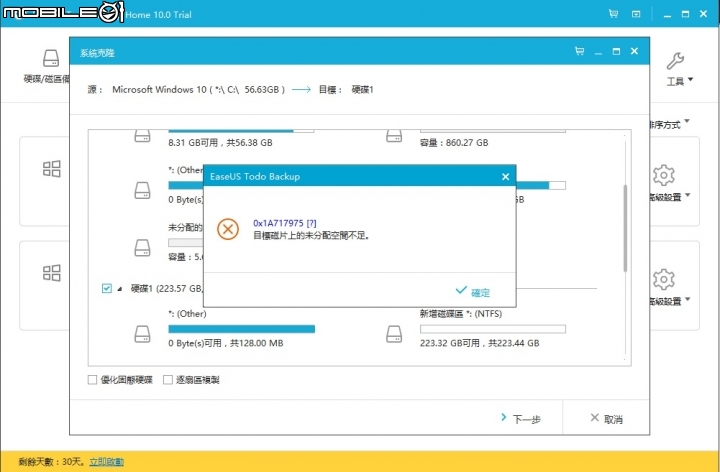The image size is (720, 472).
Task: Enable the 優化固態硬碟 checkbox
Action: coord(92,380)
